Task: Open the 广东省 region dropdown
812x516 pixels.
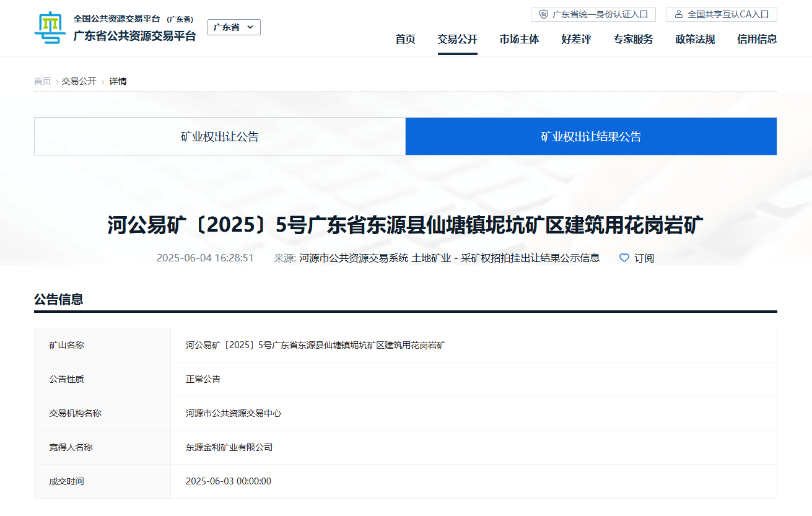Action: tap(234, 27)
